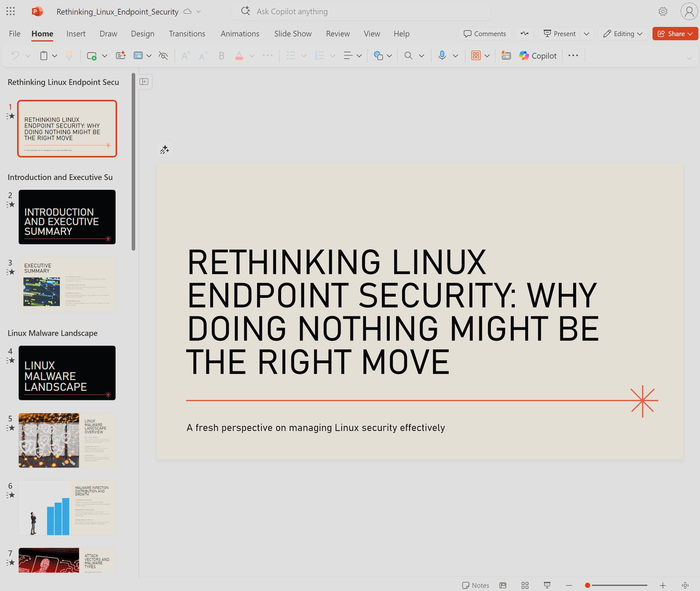700x591 pixels.
Task: Click the settings gear icon
Action: pos(663,11)
